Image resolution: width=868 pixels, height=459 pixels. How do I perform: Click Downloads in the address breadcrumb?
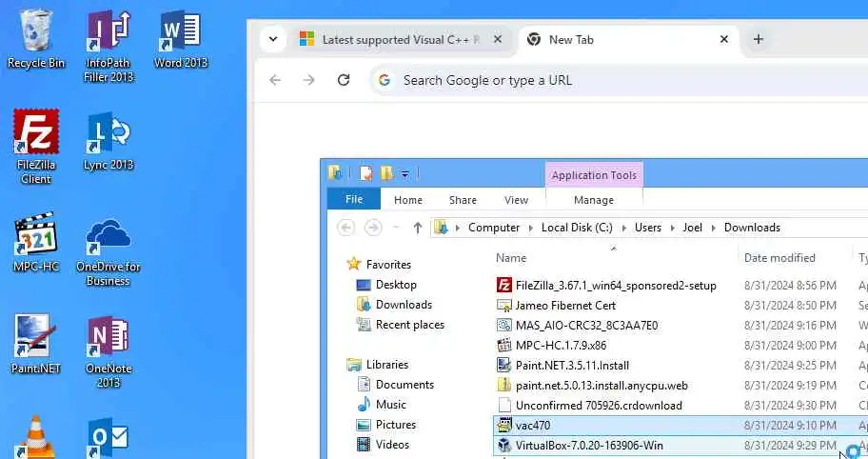[x=752, y=228]
